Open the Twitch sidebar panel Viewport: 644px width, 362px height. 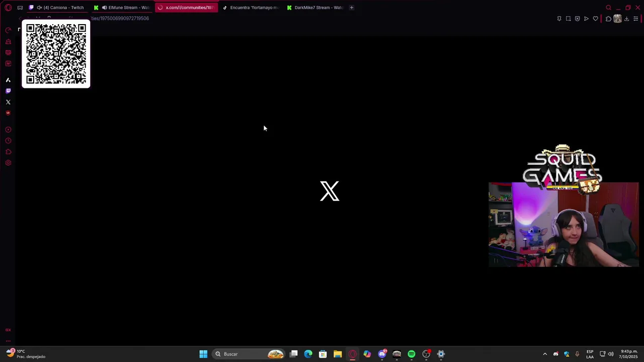[x=8, y=91]
